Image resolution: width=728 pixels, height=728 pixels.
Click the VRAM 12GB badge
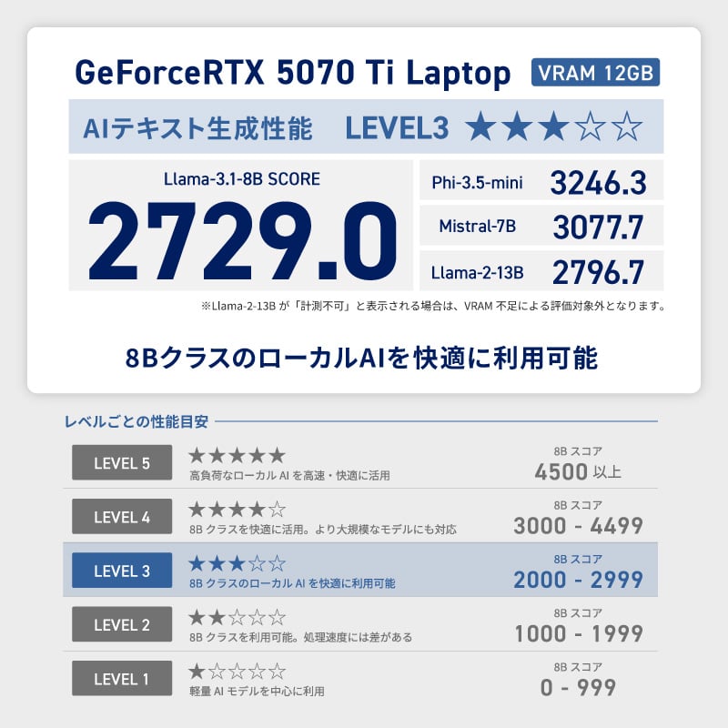coord(595,73)
